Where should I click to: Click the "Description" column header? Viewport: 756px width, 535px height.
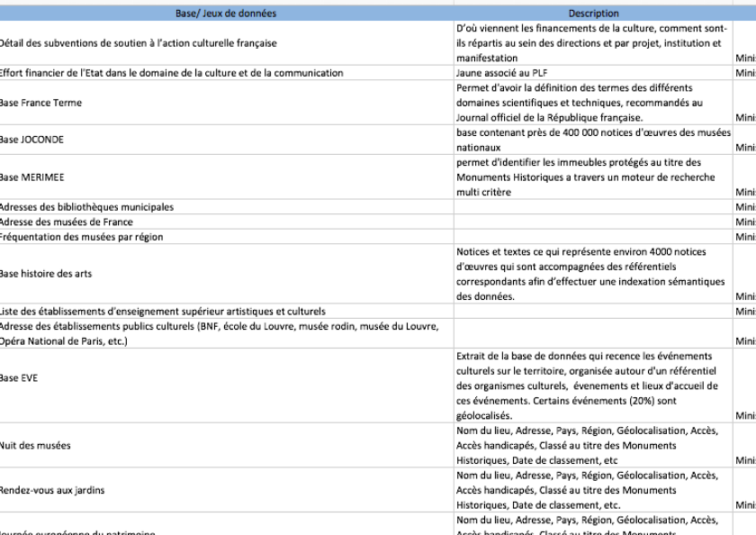click(x=593, y=14)
